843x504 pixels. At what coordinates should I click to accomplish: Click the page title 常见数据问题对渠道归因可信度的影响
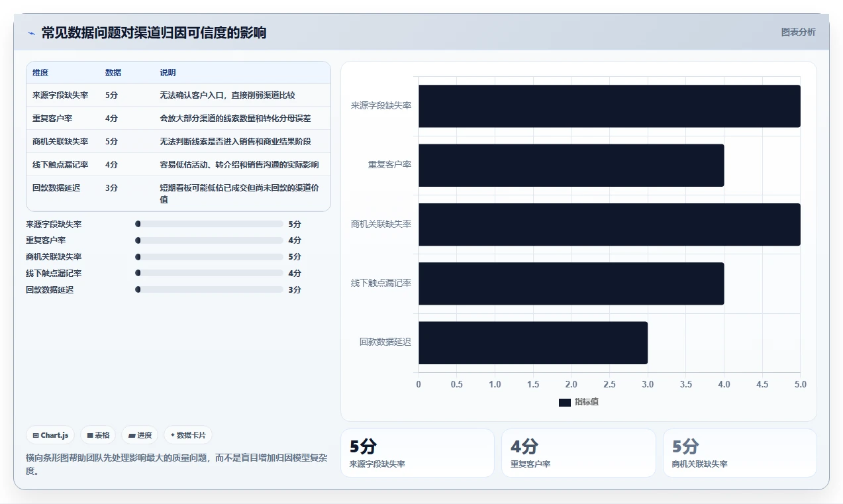[x=154, y=32]
